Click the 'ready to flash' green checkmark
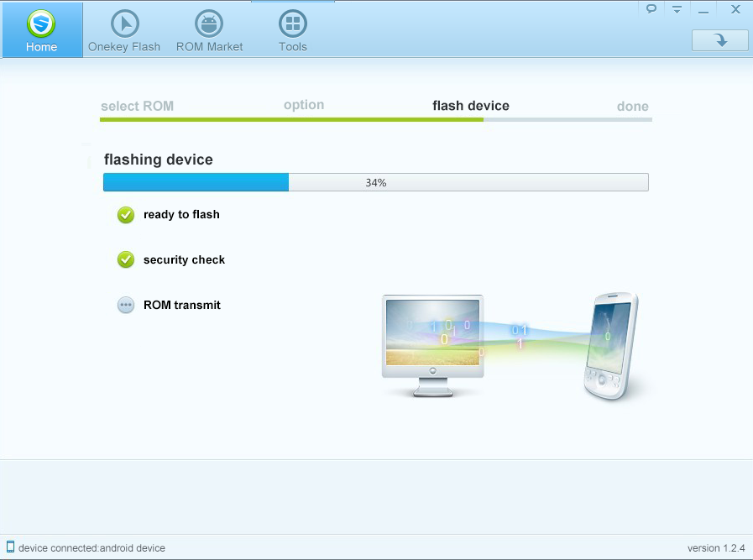Screen dimensions: 753x560 point(126,215)
